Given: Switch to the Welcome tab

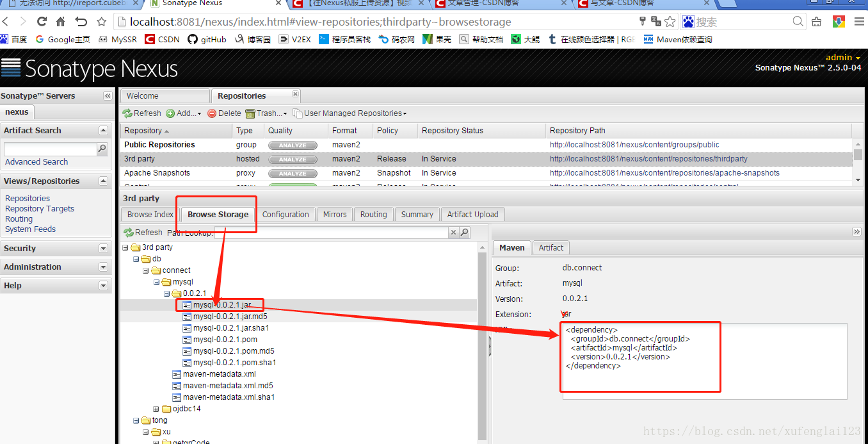Looking at the screenshot, I should pos(165,96).
